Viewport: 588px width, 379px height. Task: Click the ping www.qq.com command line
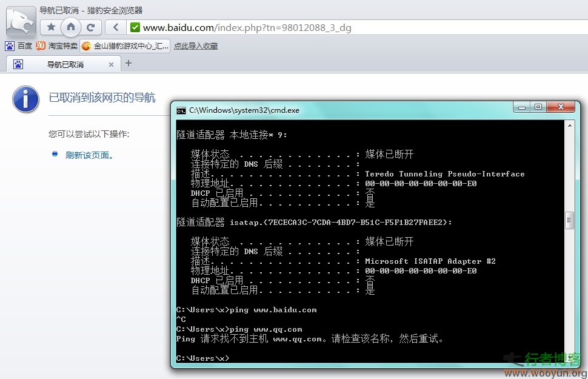coord(239,329)
